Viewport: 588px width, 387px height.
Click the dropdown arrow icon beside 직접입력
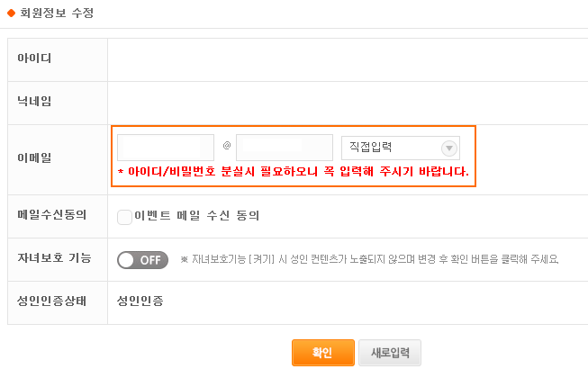(448, 148)
